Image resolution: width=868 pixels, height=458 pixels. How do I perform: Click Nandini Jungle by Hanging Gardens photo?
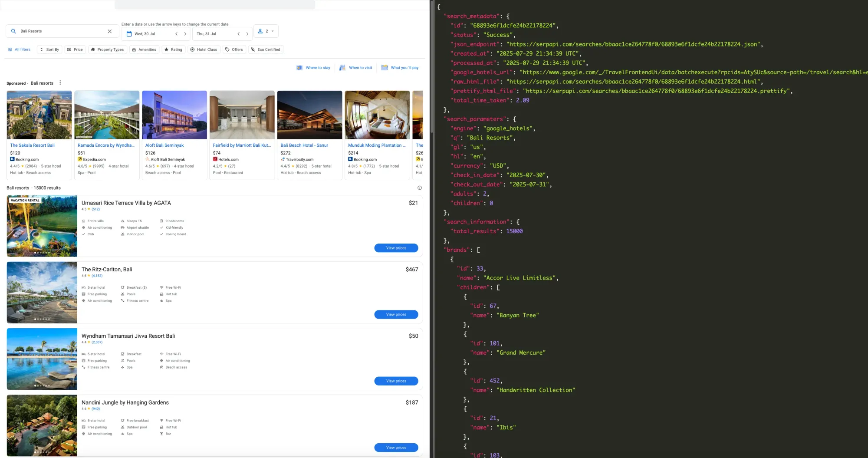pyautogui.click(x=42, y=425)
